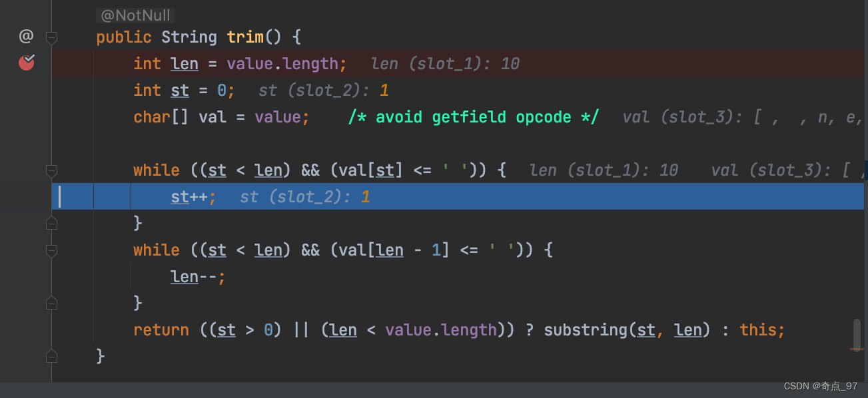Image resolution: width=868 pixels, height=398 pixels.
Task: Click the CSDN @奇点_97 watermark text
Action: (x=822, y=386)
